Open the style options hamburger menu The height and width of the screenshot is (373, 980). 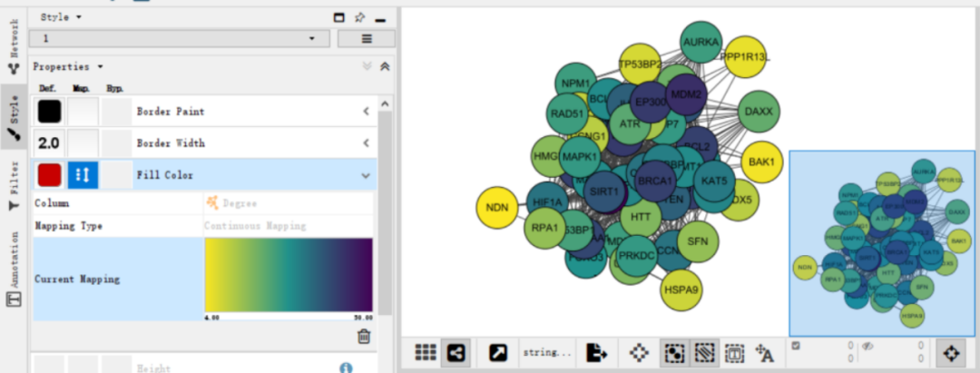click(x=367, y=39)
